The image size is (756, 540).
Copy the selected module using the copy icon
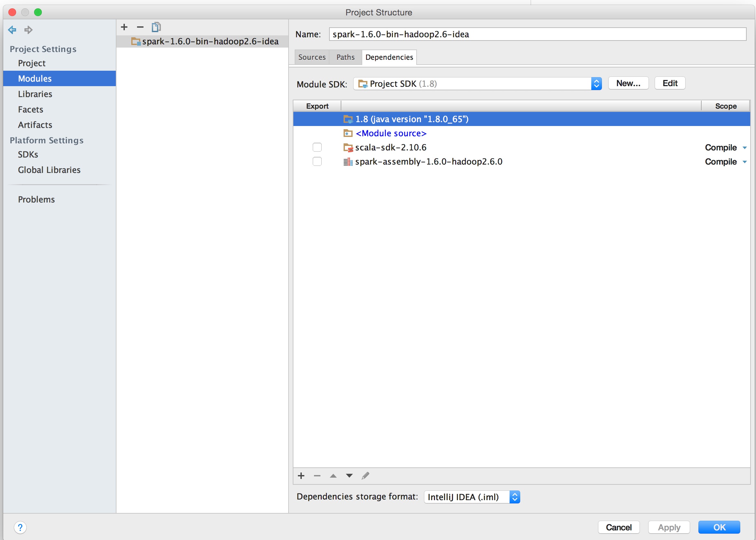(x=156, y=27)
